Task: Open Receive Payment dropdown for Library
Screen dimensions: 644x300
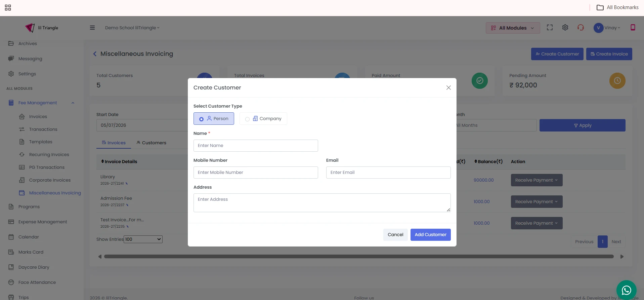Action: pos(536,180)
